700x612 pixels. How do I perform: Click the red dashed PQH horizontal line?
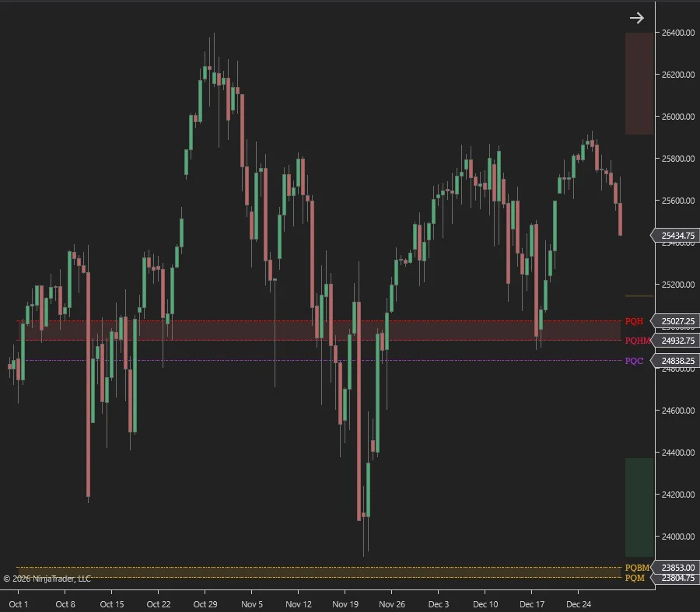point(319,321)
